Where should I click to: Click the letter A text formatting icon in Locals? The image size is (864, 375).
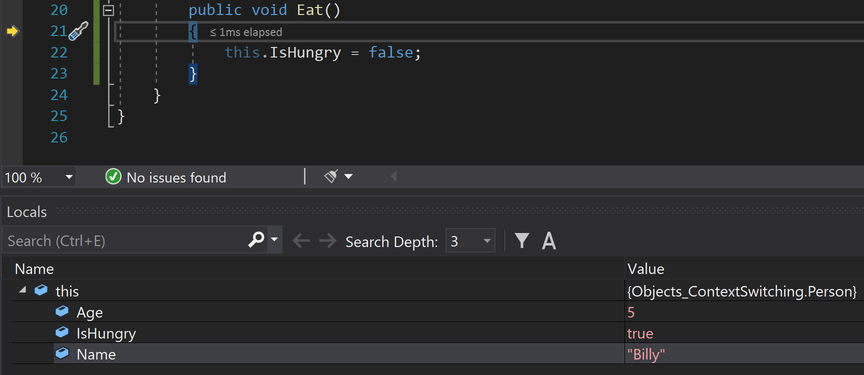click(x=548, y=241)
